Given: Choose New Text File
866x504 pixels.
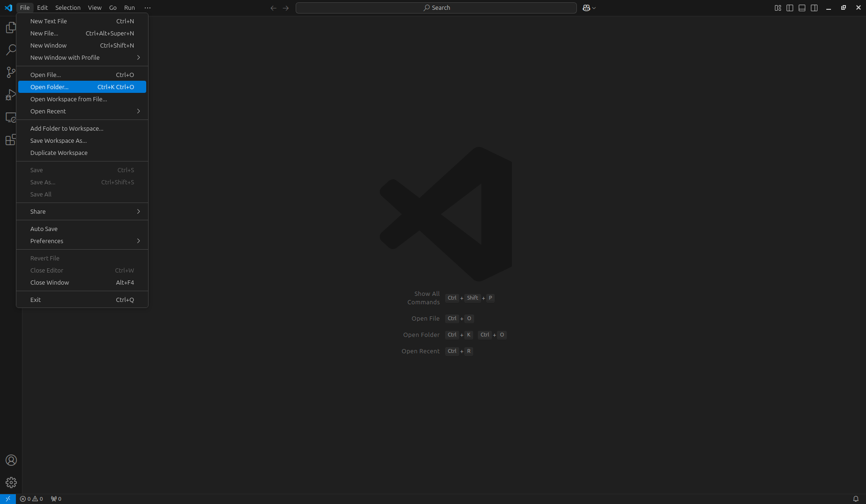Looking at the screenshot, I should tap(82, 21).
